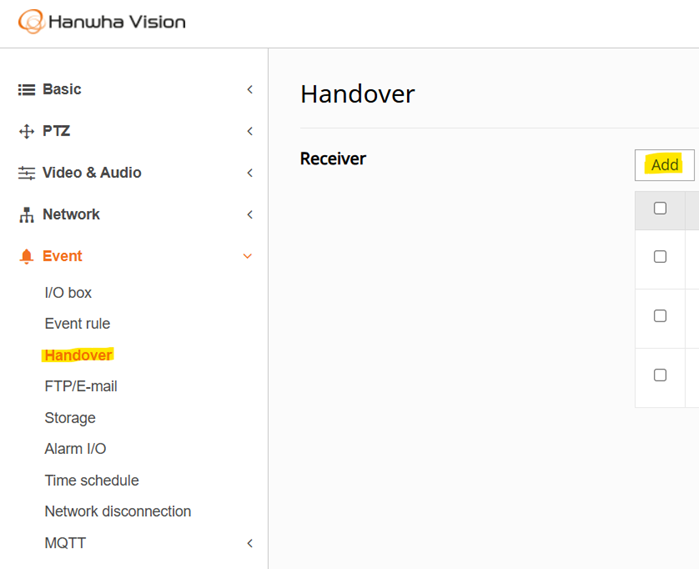Image resolution: width=699 pixels, height=569 pixels.
Task: Tick the header select-all checkbox
Action: pos(660,208)
